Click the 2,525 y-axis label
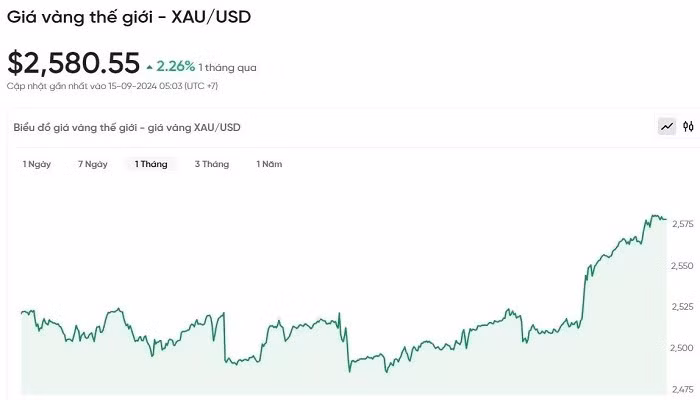The image size is (700, 400). [683, 306]
